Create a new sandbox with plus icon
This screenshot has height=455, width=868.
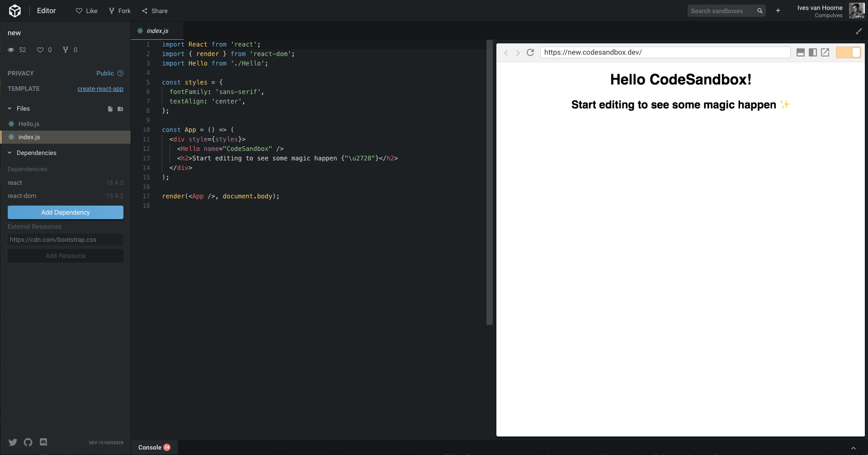point(778,11)
